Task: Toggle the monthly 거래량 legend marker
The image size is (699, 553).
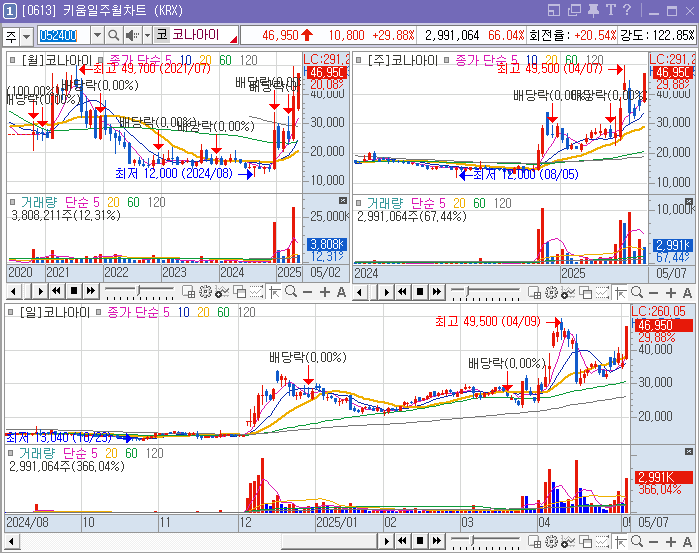Action: point(12,202)
